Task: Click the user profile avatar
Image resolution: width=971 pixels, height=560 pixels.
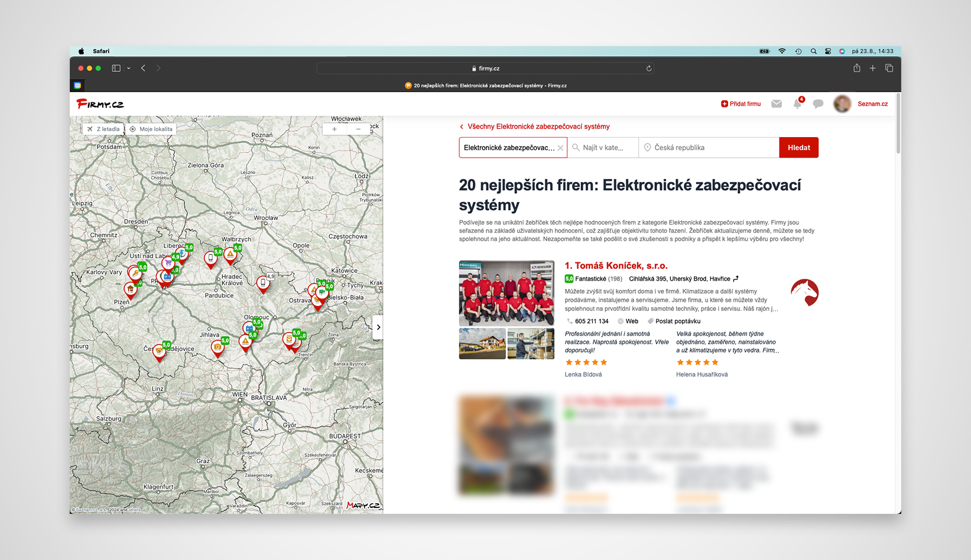Action: 842,104
